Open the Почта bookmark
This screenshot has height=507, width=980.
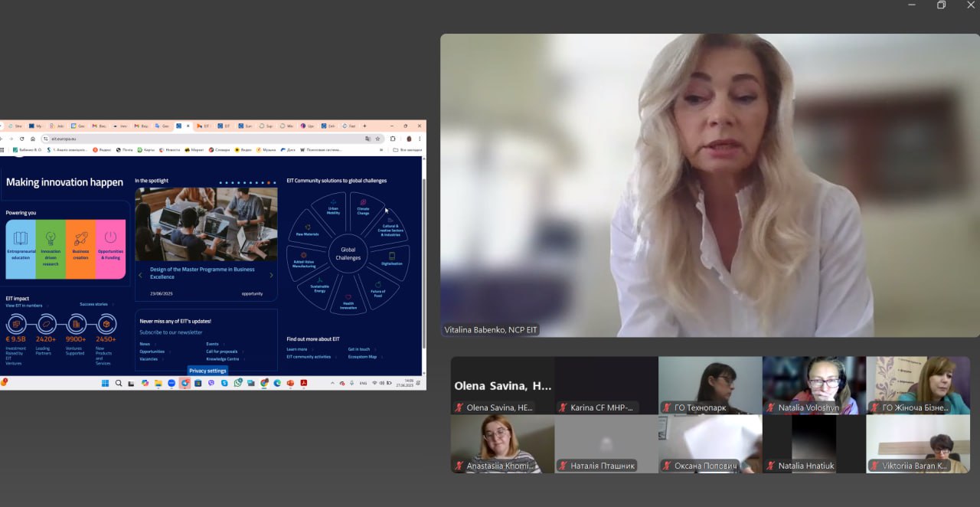click(x=124, y=149)
